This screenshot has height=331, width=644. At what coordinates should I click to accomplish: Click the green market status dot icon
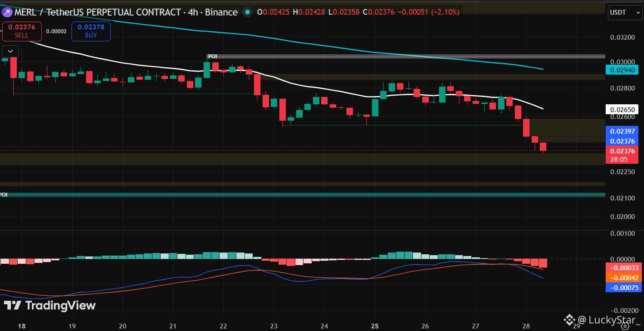[x=247, y=12]
